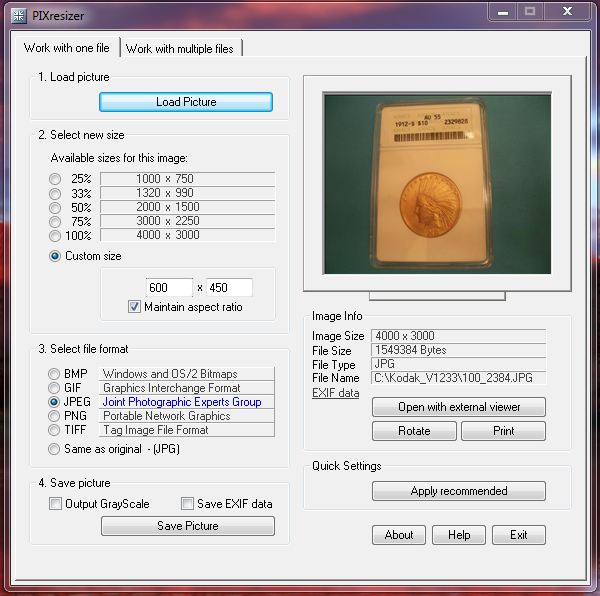This screenshot has height=596, width=600.
Task: Click the Apply recommended button
Action: pos(459,491)
